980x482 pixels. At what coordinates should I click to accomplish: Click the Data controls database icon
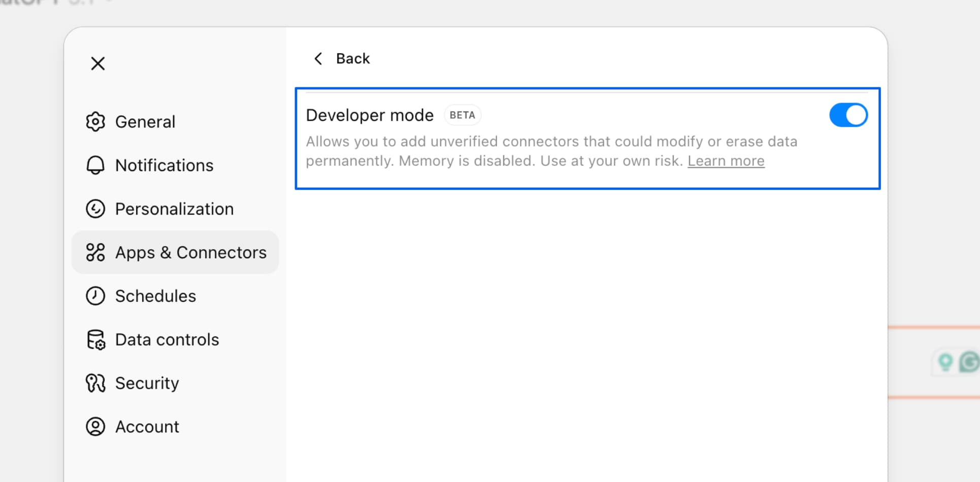tap(95, 339)
